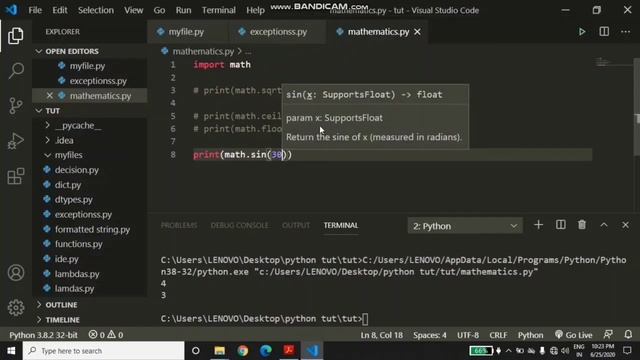Open the Manage gear icon

(x=16, y=308)
